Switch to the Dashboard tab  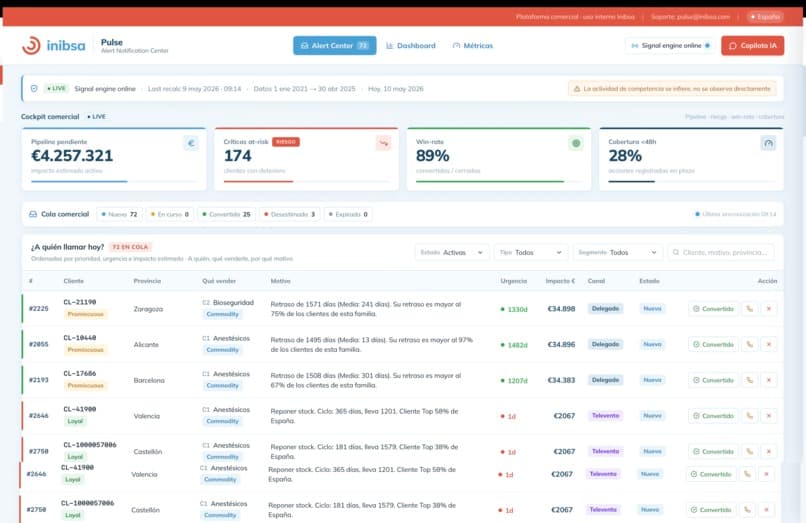411,46
